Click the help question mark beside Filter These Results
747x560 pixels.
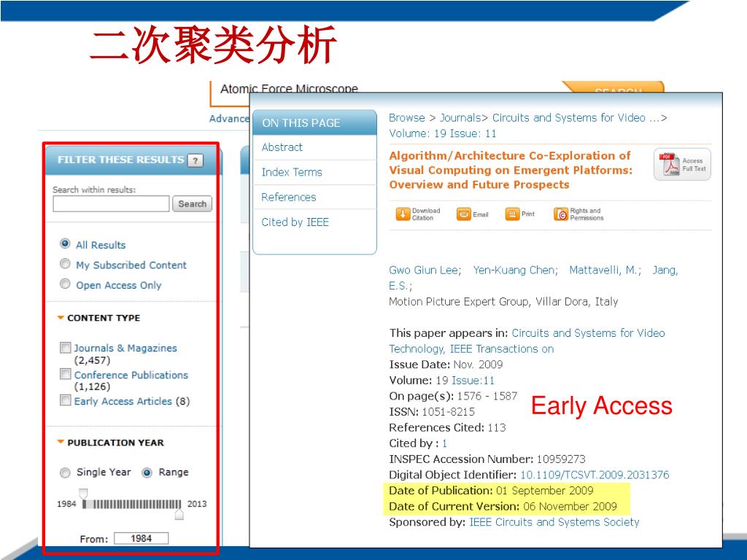click(196, 160)
